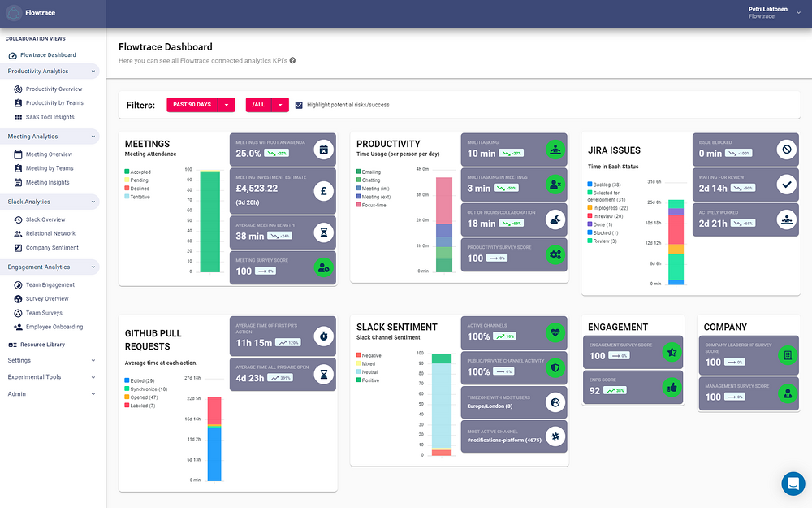Toggle Accepted legend in Meetings chart
The width and height of the screenshot is (812, 508).
click(138, 172)
